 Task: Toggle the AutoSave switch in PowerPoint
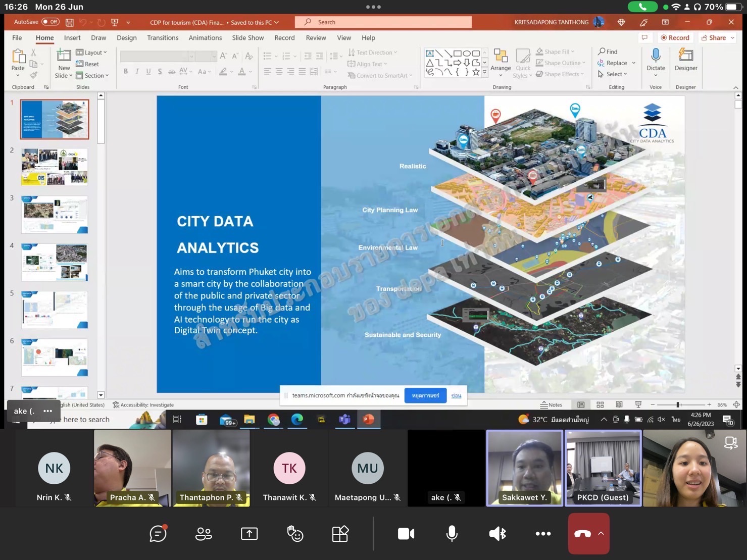(x=51, y=22)
